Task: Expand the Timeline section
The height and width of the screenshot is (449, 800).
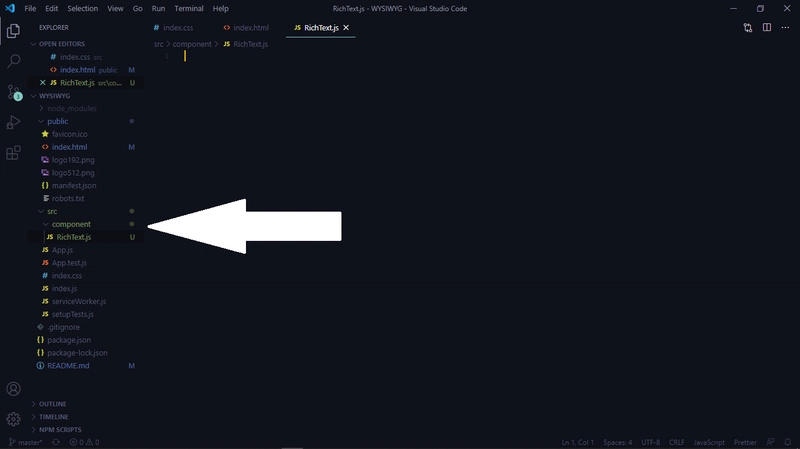Action: point(54,417)
